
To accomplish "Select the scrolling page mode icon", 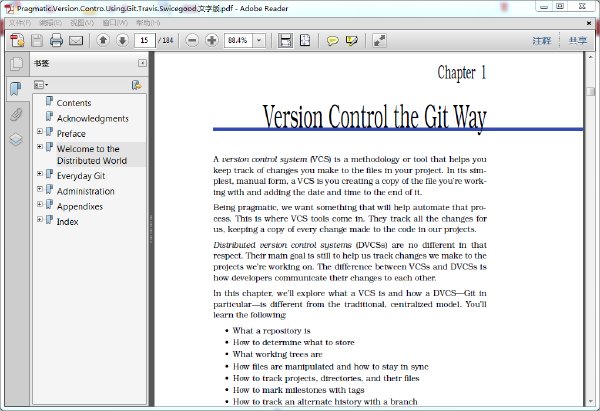I will pos(285,40).
